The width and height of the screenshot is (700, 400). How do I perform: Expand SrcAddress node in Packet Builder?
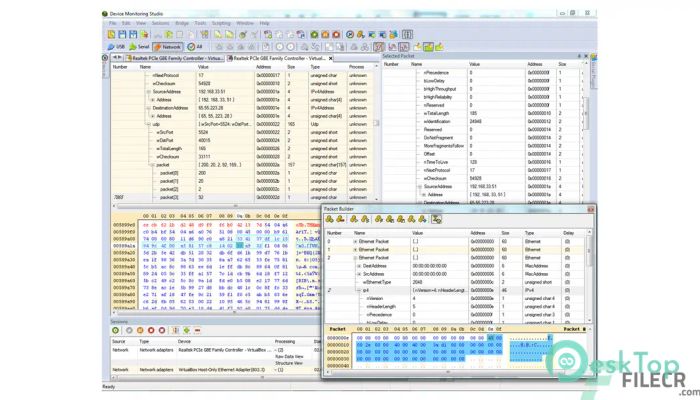coord(359,275)
